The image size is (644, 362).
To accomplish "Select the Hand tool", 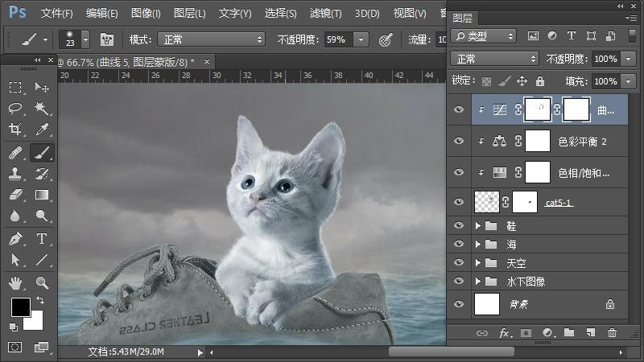I will tap(15, 283).
